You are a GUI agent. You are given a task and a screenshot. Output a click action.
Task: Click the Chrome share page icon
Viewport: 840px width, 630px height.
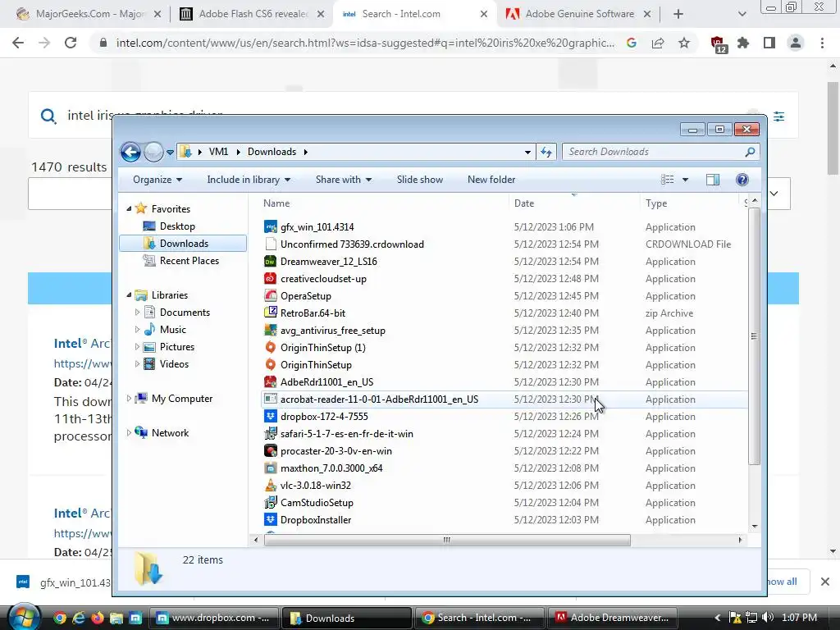coord(658,43)
